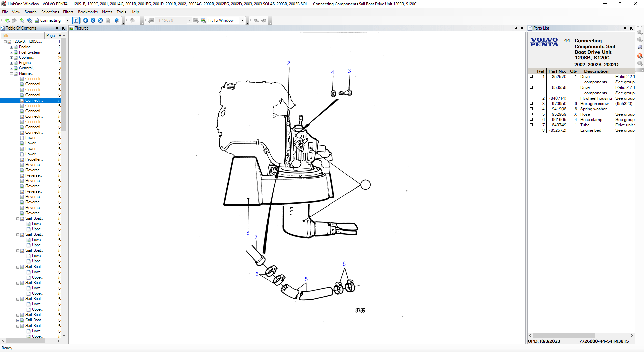644x352 pixels.
Task: Open the Filters menu
Action: pyautogui.click(x=68, y=12)
